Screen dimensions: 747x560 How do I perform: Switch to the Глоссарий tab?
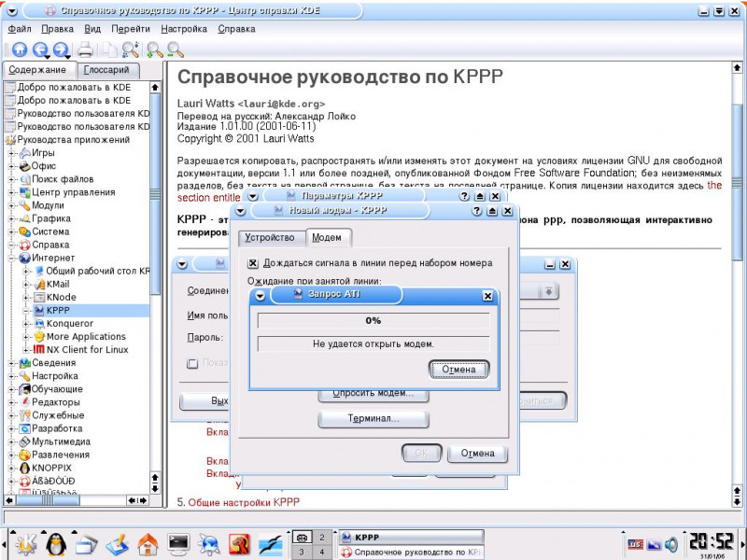pyautogui.click(x=106, y=70)
